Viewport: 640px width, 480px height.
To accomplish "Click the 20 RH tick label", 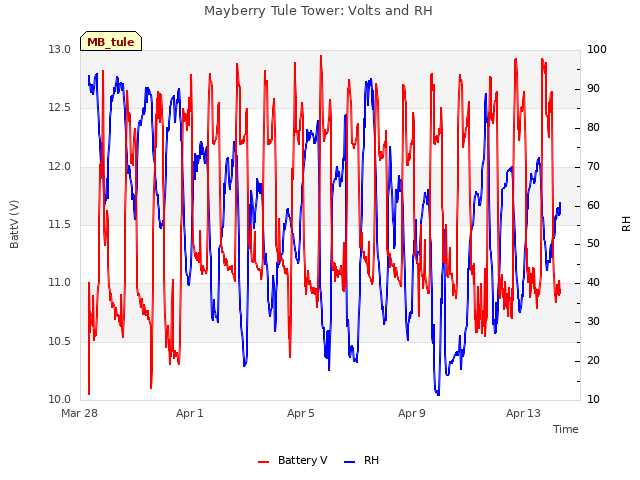I will [x=593, y=361].
